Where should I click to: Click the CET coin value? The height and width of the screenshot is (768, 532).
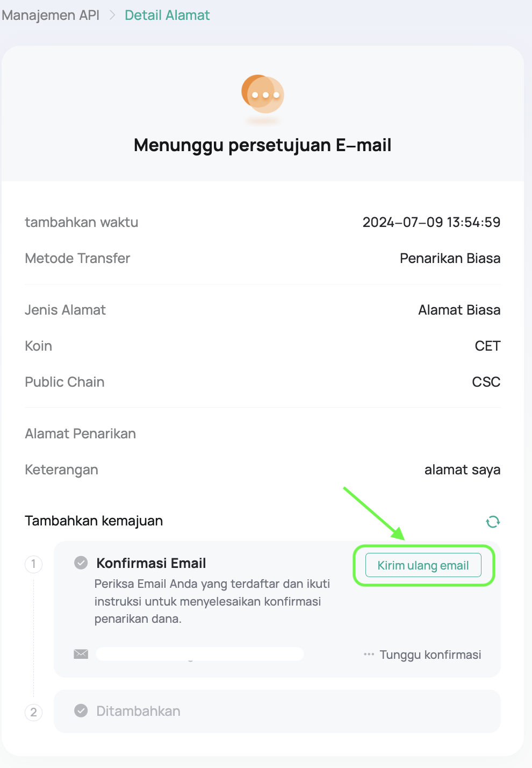(487, 346)
